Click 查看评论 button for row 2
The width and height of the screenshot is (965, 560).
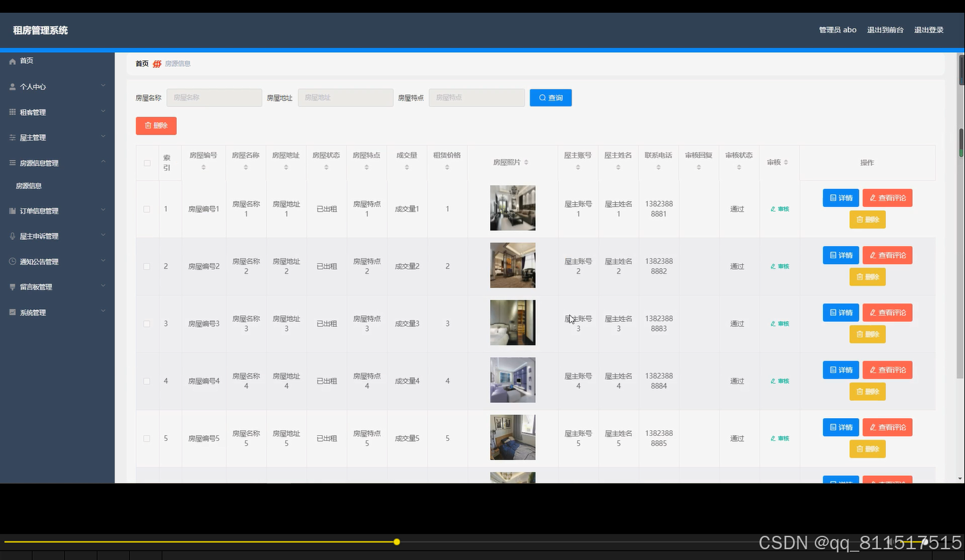point(887,255)
